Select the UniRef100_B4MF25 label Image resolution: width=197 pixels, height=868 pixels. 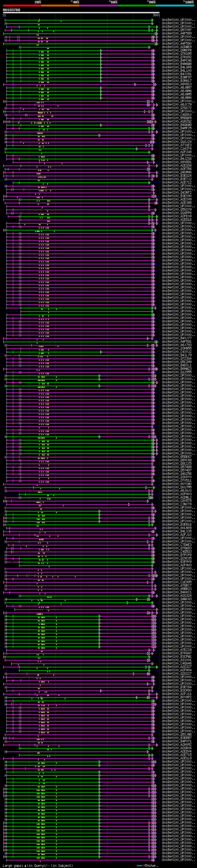click(177, 128)
